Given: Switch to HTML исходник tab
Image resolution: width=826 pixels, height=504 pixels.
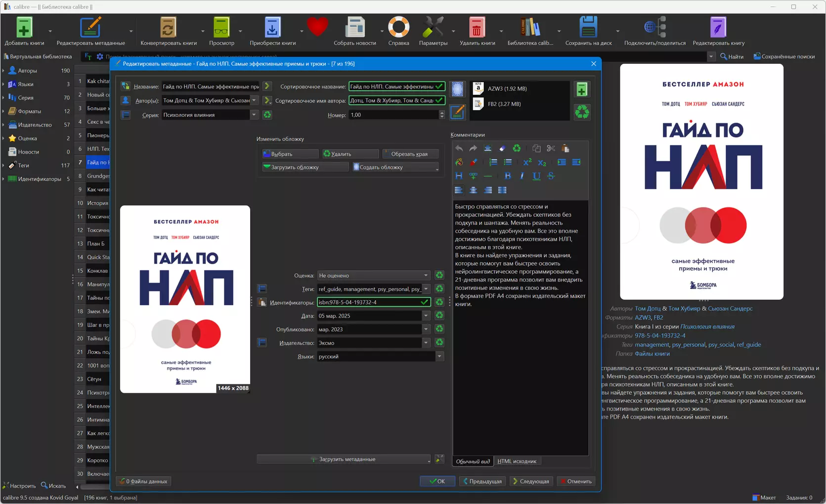Looking at the screenshot, I should click(517, 461).
